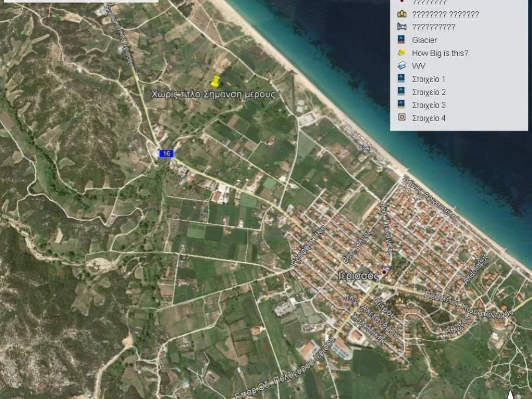Screen dimensions: 532x399
Task: Open the "Χωρίς τίτλο Σήμανση μέρους" placemark label
Action: click(x=213, y=95)
